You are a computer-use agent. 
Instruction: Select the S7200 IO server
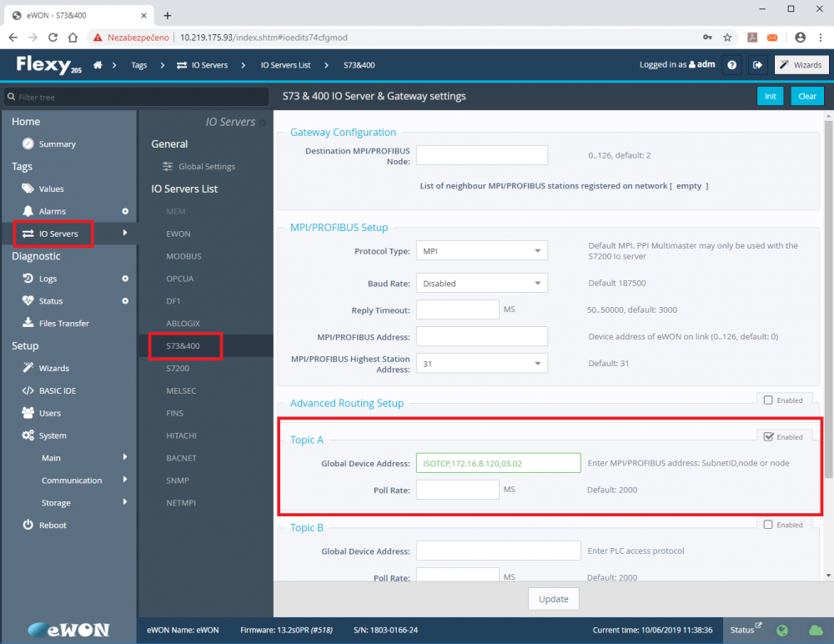(178, 369)
